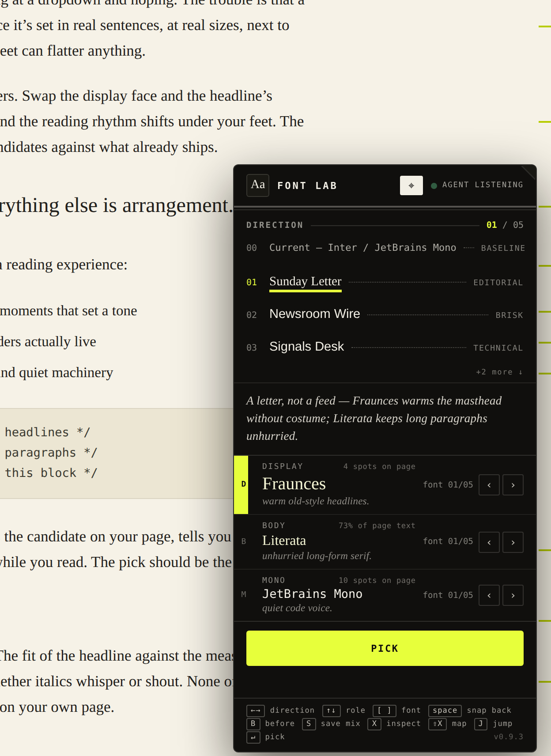Click the FONT LAB panel title

(307, 185)
